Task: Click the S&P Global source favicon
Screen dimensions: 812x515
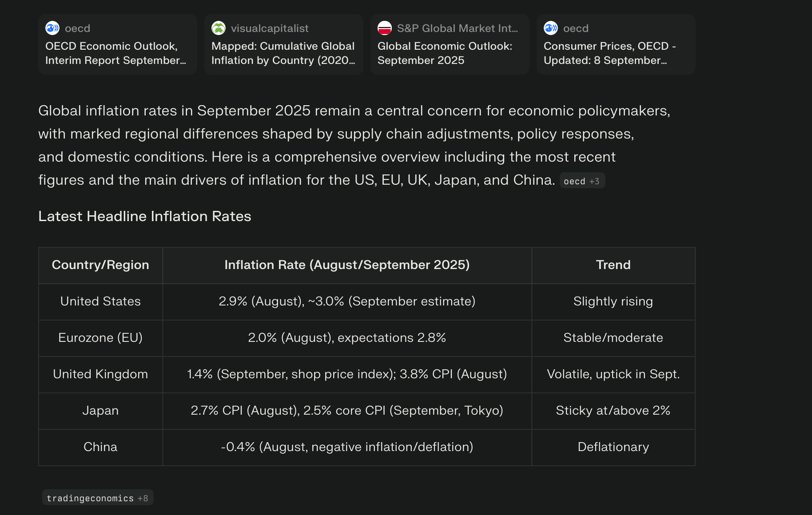Action: tap(384, 28)
